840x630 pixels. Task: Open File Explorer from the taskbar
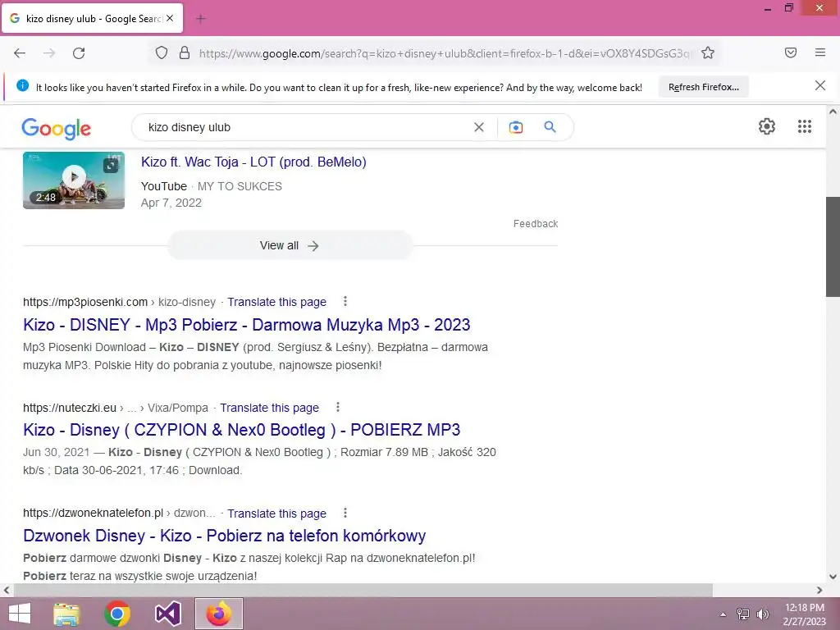tap(66, 614)
